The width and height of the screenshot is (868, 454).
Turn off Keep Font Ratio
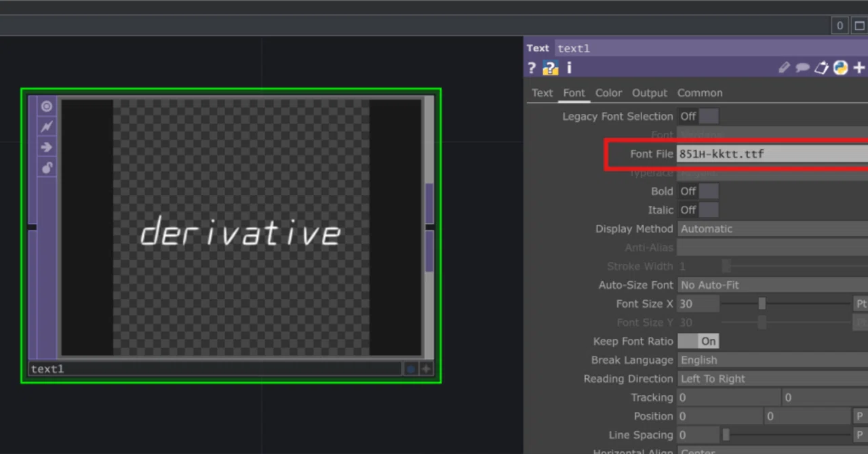(698, 342)
